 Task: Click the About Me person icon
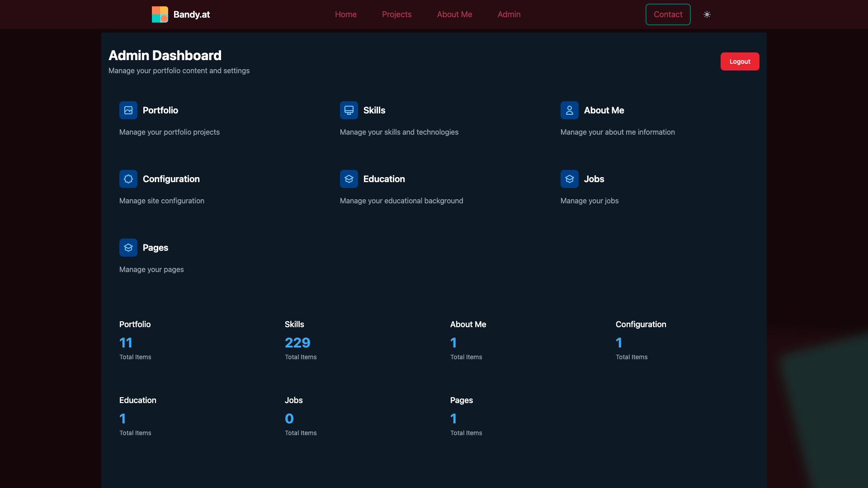570,110
